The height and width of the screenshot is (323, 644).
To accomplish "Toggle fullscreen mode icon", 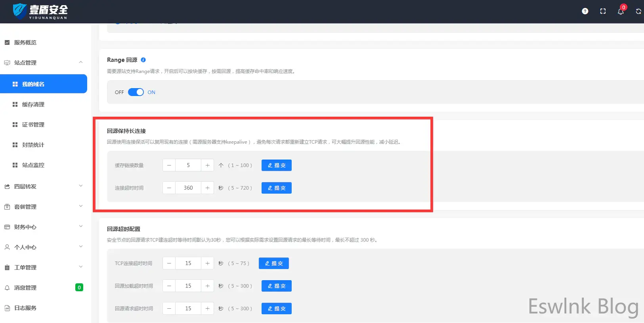I will point(603,11).
